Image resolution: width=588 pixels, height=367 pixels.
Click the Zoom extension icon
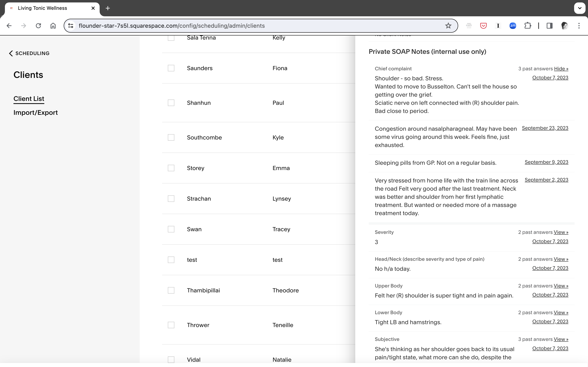click(513, 26)
